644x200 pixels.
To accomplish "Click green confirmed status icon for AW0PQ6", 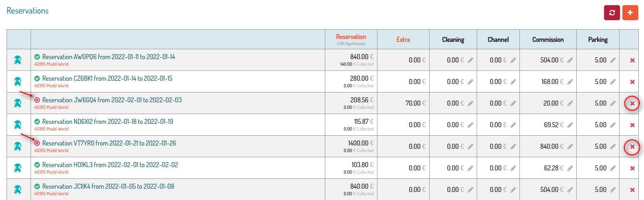I will pos(37,57).
